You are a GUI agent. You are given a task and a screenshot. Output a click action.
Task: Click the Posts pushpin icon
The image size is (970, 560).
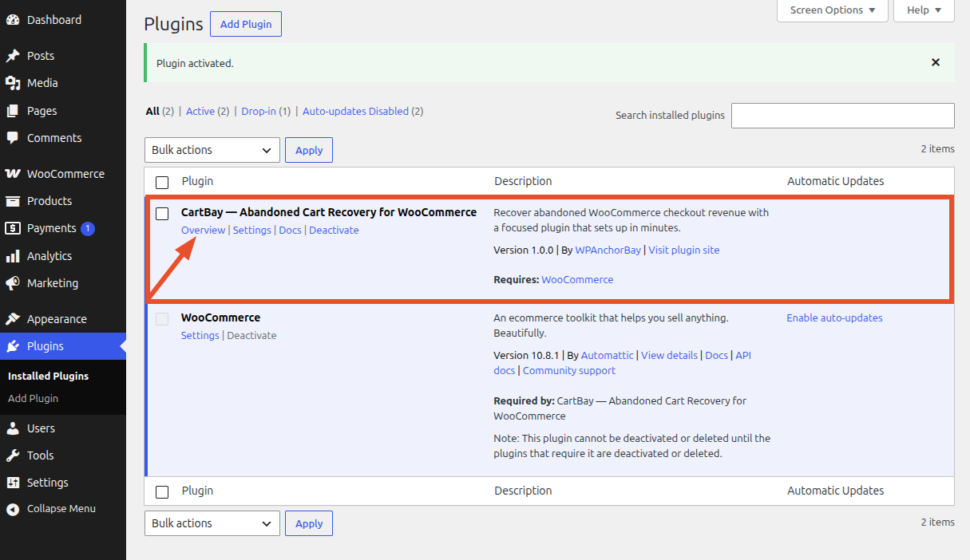13,56
